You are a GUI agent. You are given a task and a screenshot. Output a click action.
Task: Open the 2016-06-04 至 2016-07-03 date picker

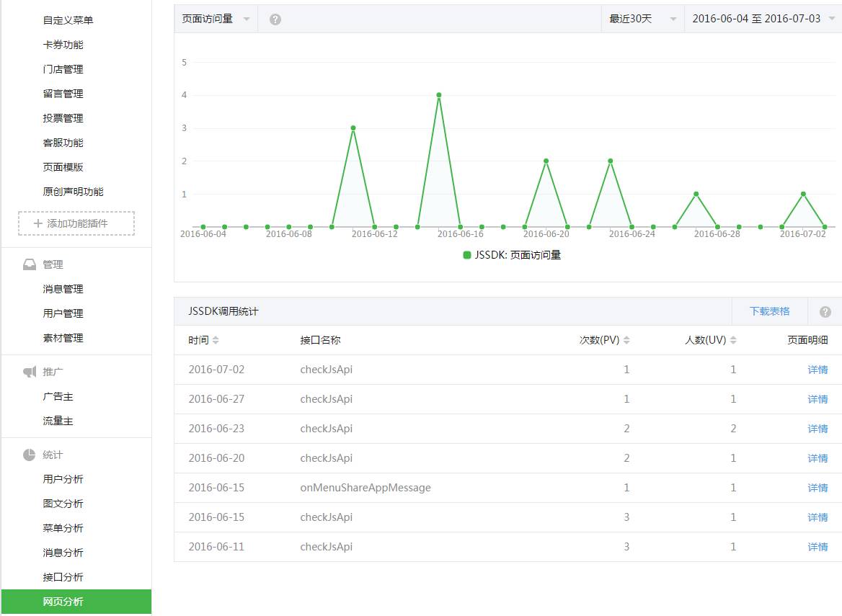click(x=763, y=19)
